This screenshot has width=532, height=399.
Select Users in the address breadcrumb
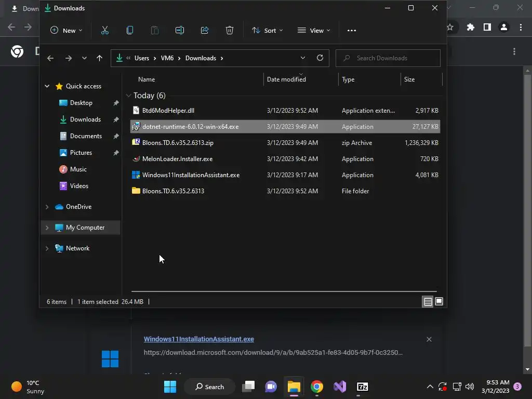[142, 58]
